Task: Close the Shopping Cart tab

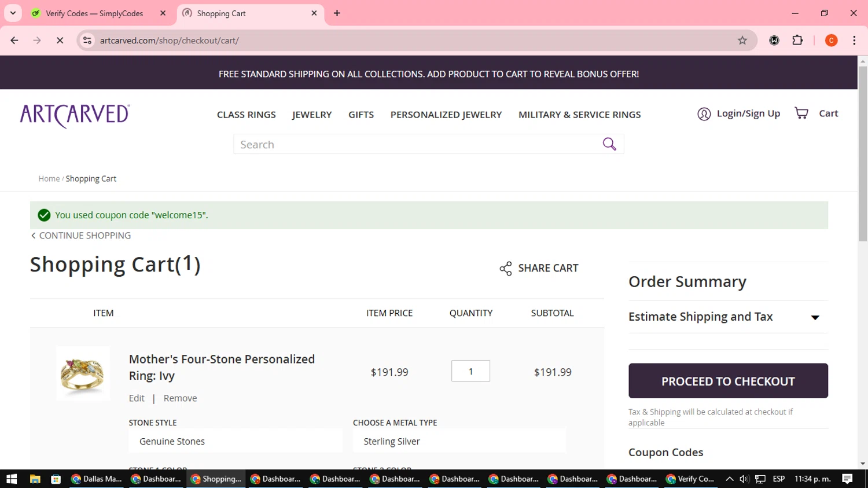Action: tap(314, 13)
